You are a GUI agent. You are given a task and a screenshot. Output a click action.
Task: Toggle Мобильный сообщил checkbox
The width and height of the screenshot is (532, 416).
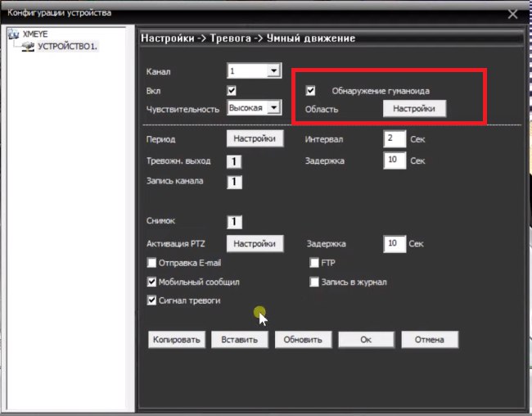(x=151, y=282)
